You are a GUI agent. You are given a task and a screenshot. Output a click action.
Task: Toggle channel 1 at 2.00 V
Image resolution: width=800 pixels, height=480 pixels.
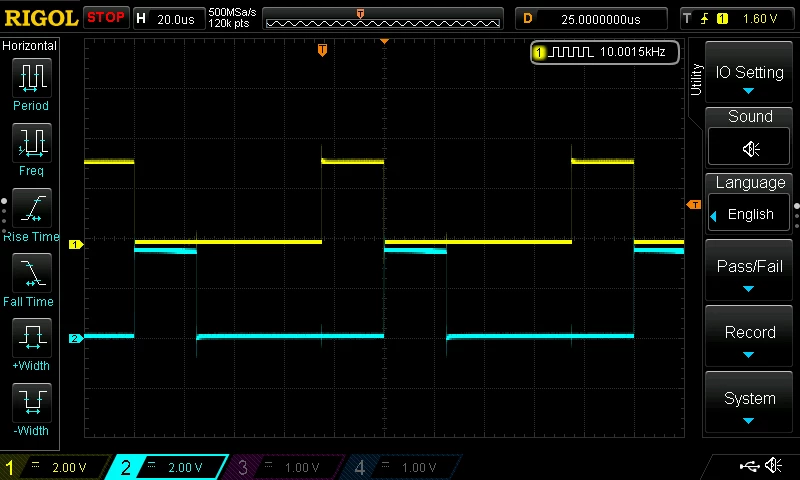[54, 467]
